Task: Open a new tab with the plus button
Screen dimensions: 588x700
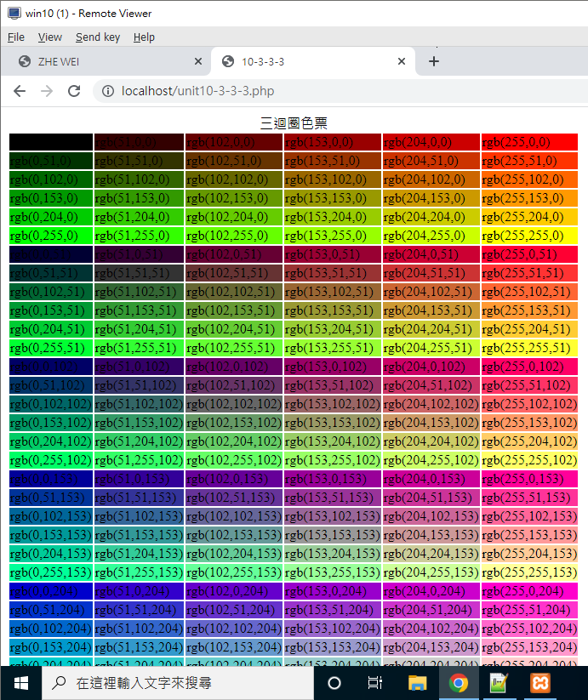Action: (x=434, y=61)
